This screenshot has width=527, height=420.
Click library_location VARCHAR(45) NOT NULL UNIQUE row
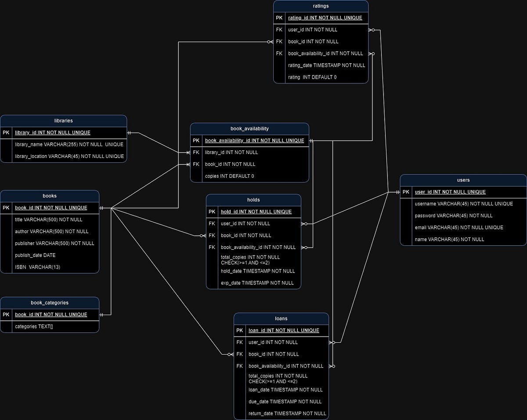(x=64, y=156)
